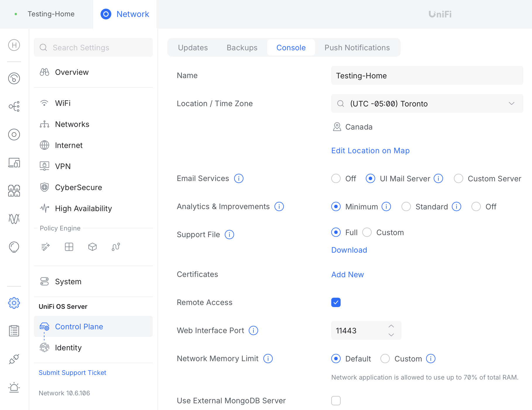Click the four-square grid icon in left rail
The width and height of the screenshot is (532, 410).
(x=14, y=191)
